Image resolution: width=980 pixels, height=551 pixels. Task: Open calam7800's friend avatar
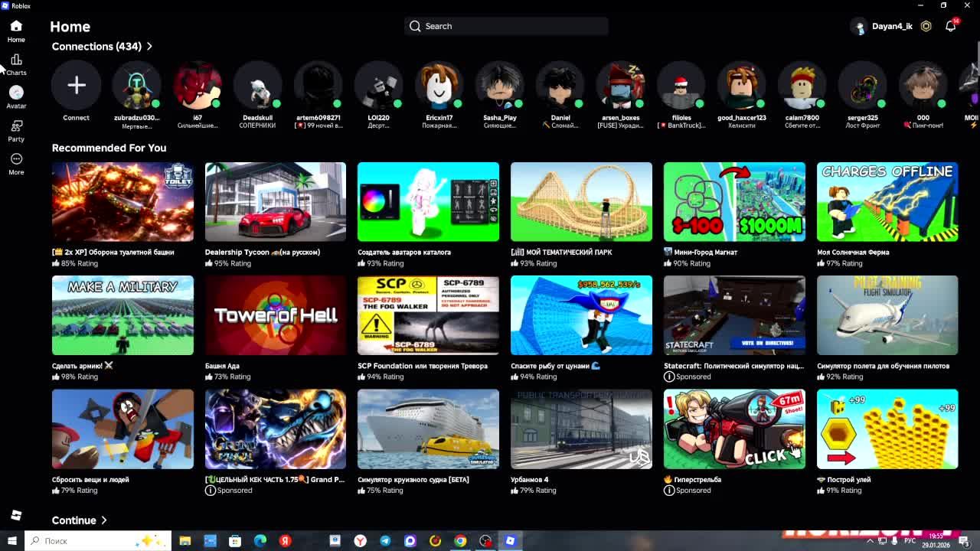[x=802, y=85]
